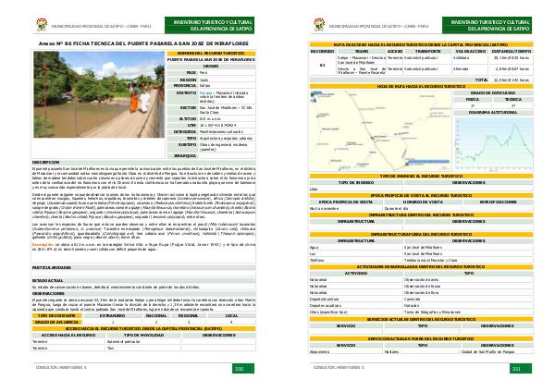This screenshot has height=392, width=555.
Task: Select the 'INFRAESTRUCTURA FUERA DEL RECURSO' yellow header
Action: coord(421,235)
